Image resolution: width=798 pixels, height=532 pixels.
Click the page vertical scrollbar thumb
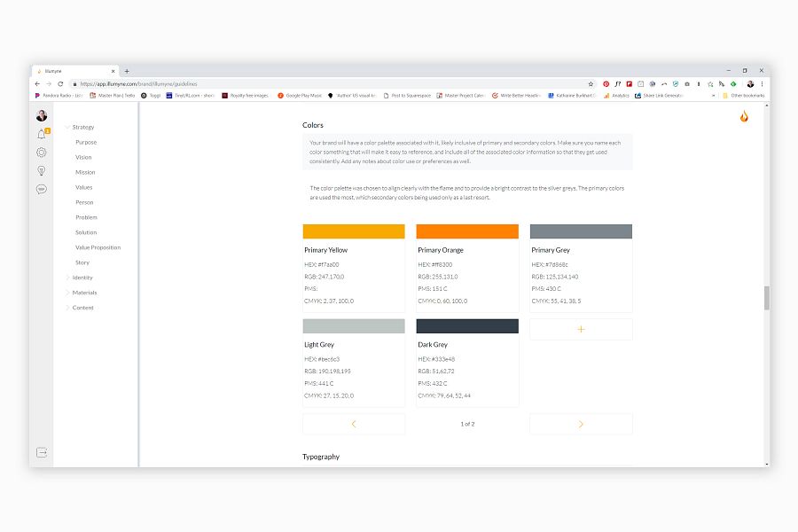click(x=766, y=298)
